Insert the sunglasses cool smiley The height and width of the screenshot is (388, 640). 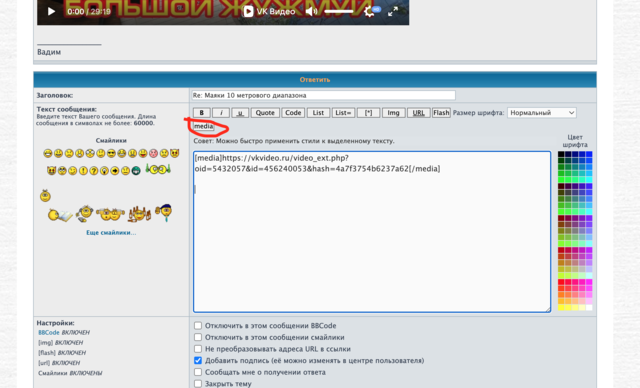pos(111,153)
